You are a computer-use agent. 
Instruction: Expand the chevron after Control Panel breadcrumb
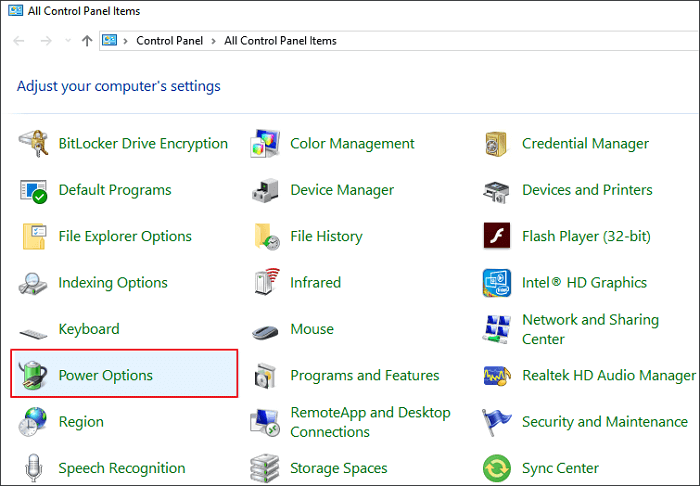pos(213,41)
